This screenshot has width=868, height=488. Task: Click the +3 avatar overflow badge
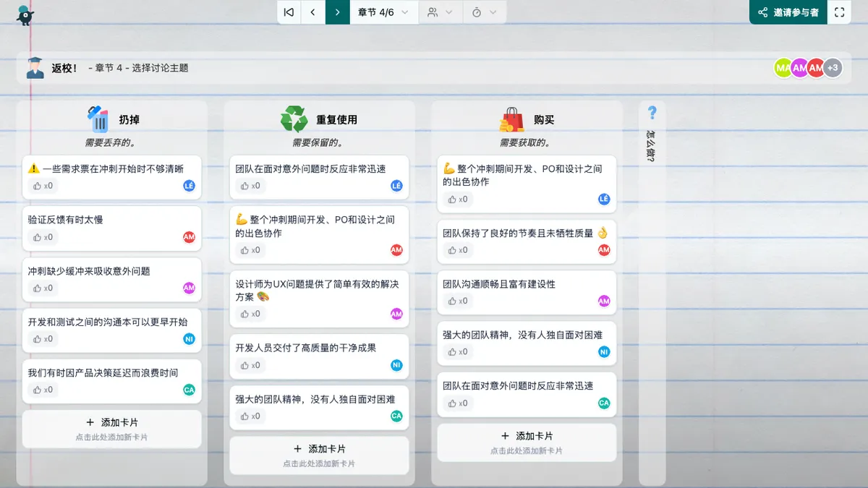point(832,67)
